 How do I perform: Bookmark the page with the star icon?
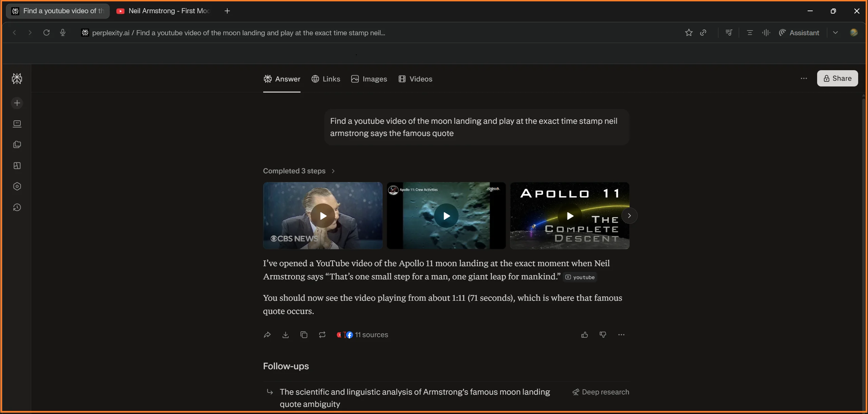click(689, 33)
